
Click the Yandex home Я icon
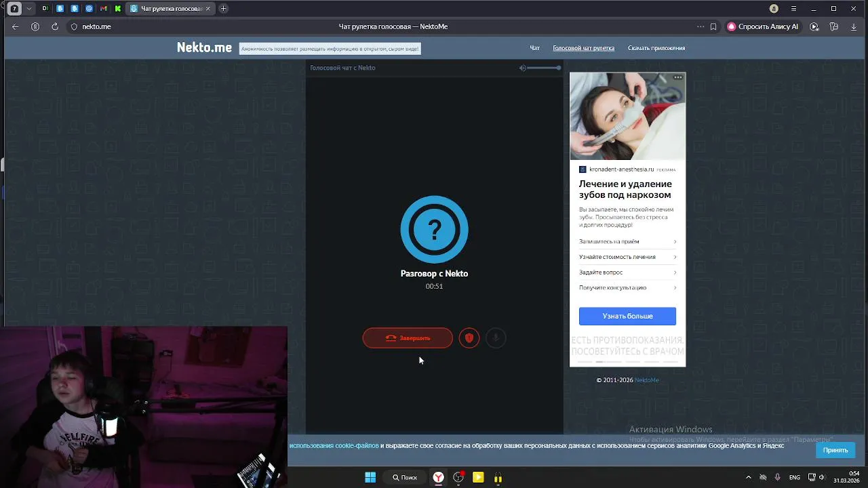pyautogui.click(x=35, y=26)
